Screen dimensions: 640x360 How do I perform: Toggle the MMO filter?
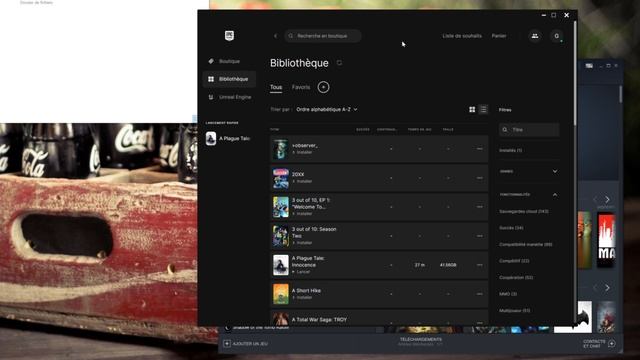(x=508, y=294)
